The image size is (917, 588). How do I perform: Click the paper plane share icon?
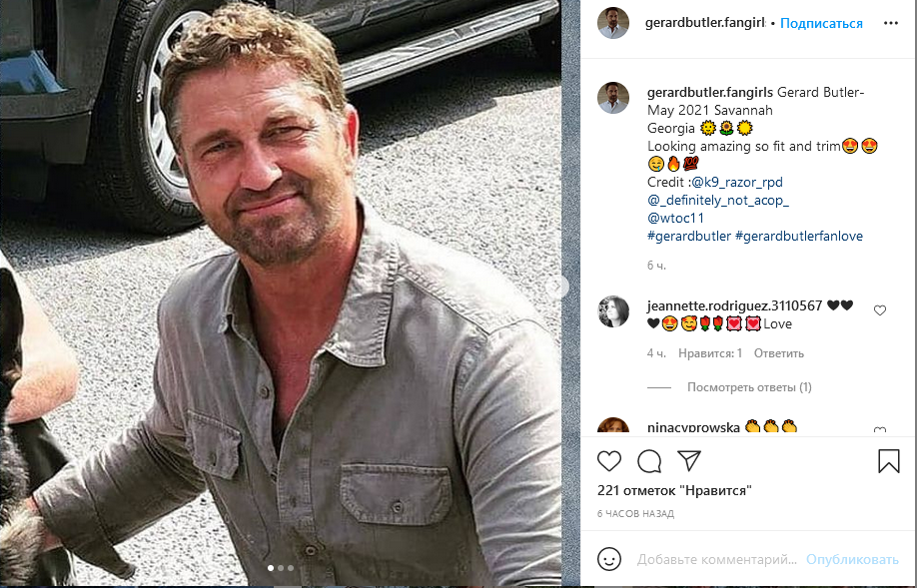pos(689,460)
